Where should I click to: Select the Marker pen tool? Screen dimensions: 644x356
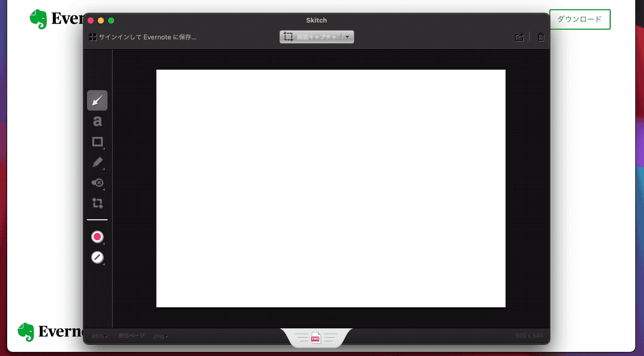coord(97,162)
